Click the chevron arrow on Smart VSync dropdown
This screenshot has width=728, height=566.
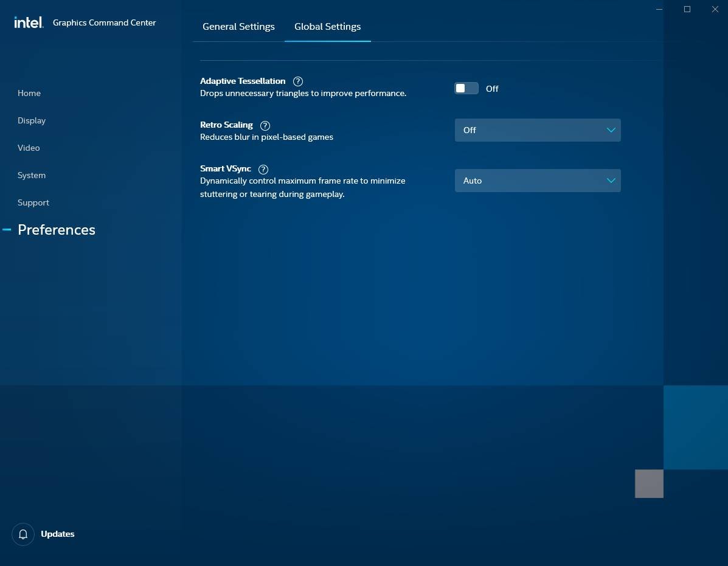pyautogui.click(x=611, y=181)
